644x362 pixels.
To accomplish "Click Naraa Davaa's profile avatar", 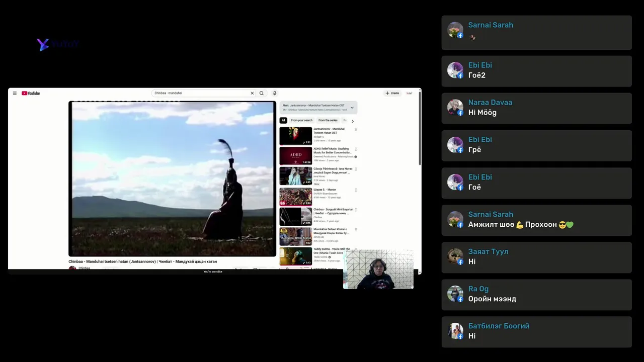I will [x=455, y=108].
